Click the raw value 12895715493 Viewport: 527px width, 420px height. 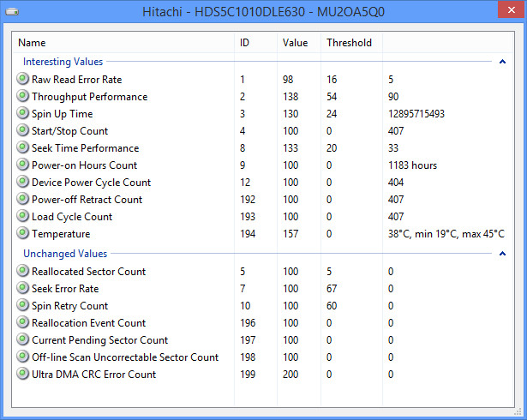coord(416,114)
